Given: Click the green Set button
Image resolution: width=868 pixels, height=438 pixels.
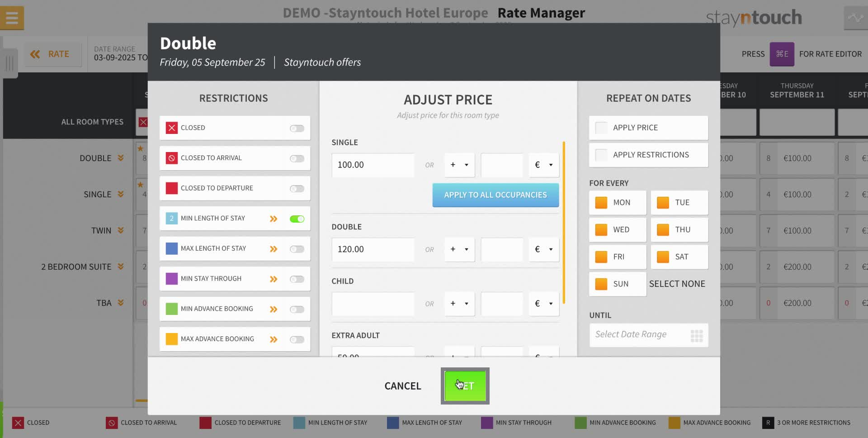Looking at the screenshot, I should [465, 386].
